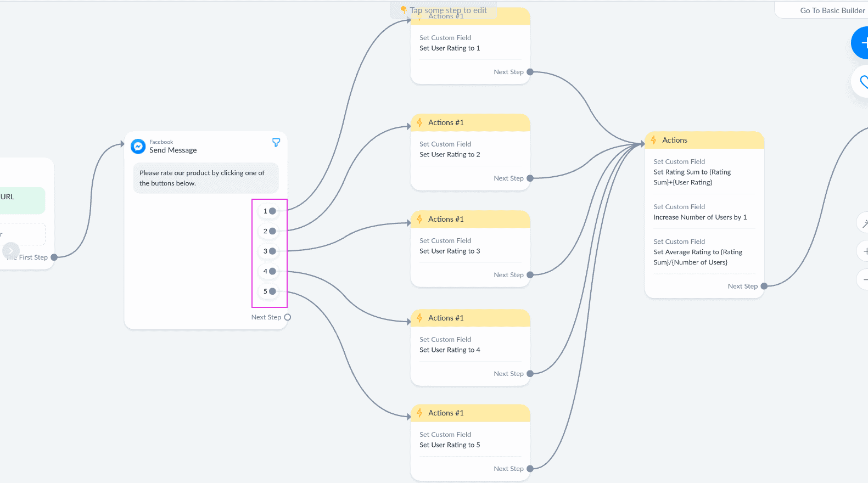
Task: Click the lightning icon on Set User Rating to 5 node
Action: (x=419, y=413)
